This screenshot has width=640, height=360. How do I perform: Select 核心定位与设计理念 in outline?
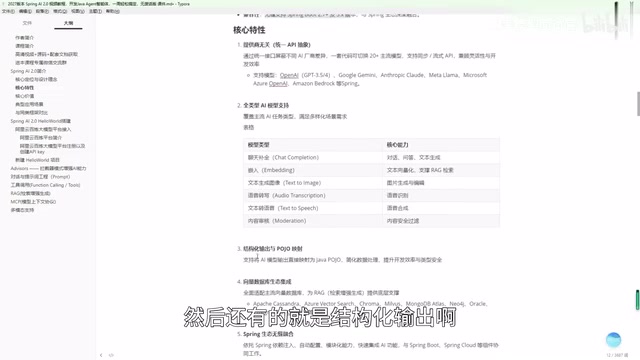coord(36,79)
